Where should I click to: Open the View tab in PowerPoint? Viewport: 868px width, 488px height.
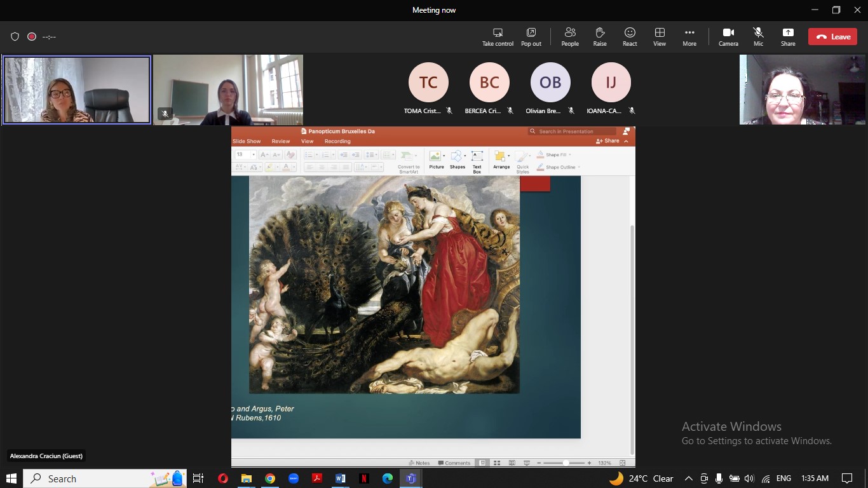point(308,141)
